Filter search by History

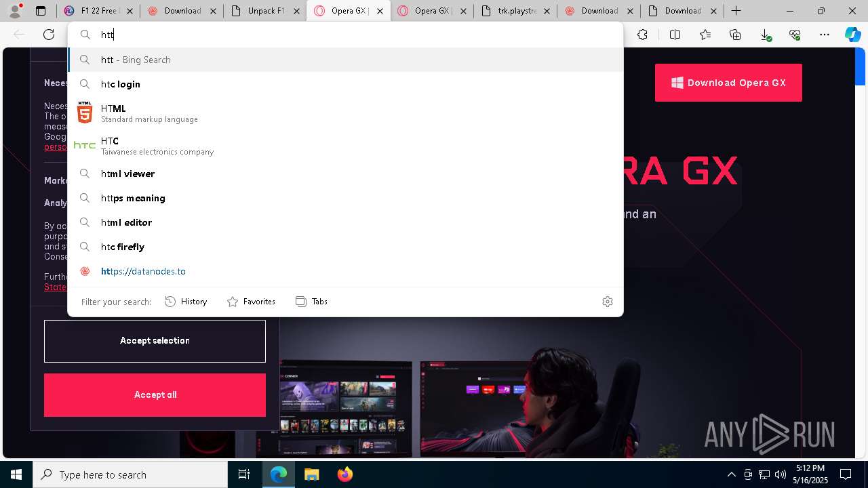tap(186, 302)
